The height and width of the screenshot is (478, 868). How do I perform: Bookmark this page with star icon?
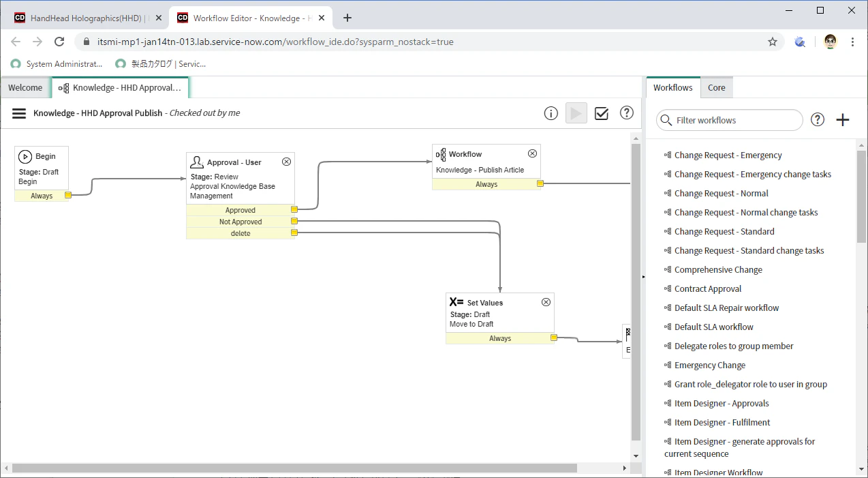pos(773,42)
